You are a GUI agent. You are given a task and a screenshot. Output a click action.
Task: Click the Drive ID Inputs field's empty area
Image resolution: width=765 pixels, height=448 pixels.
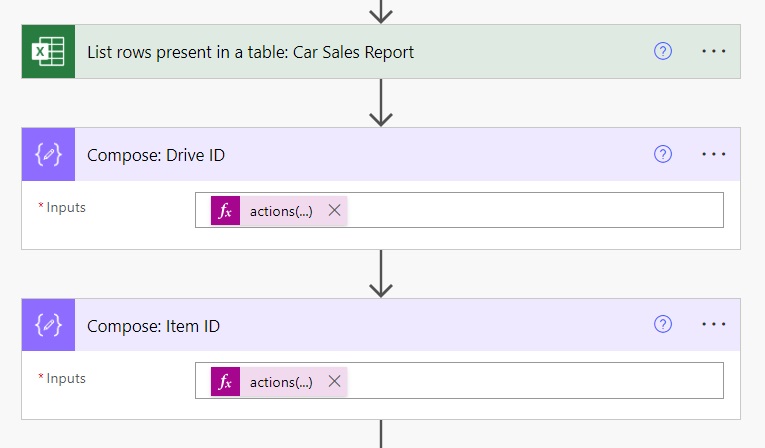pos(534,210)
